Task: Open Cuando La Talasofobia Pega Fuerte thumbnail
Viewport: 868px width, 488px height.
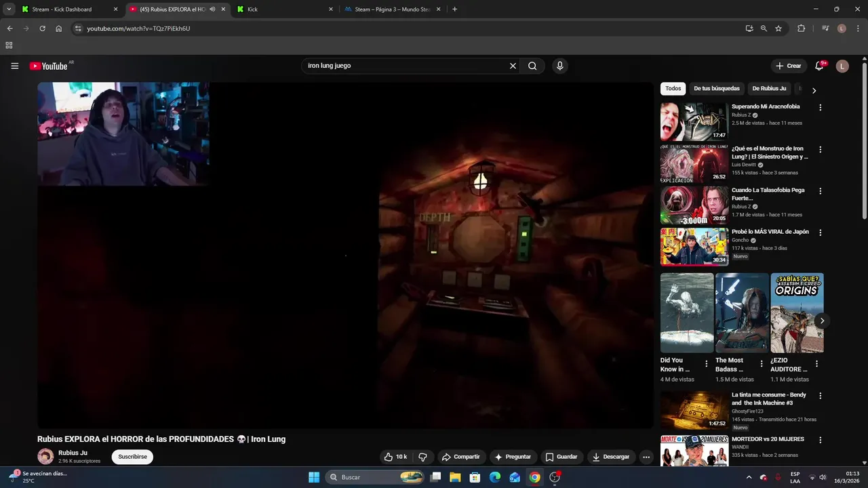Action: coord(694,205)
